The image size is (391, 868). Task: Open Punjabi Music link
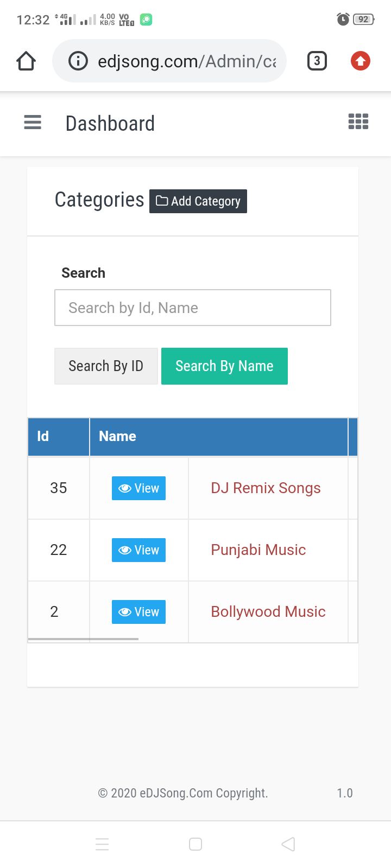tap(258, 550)
